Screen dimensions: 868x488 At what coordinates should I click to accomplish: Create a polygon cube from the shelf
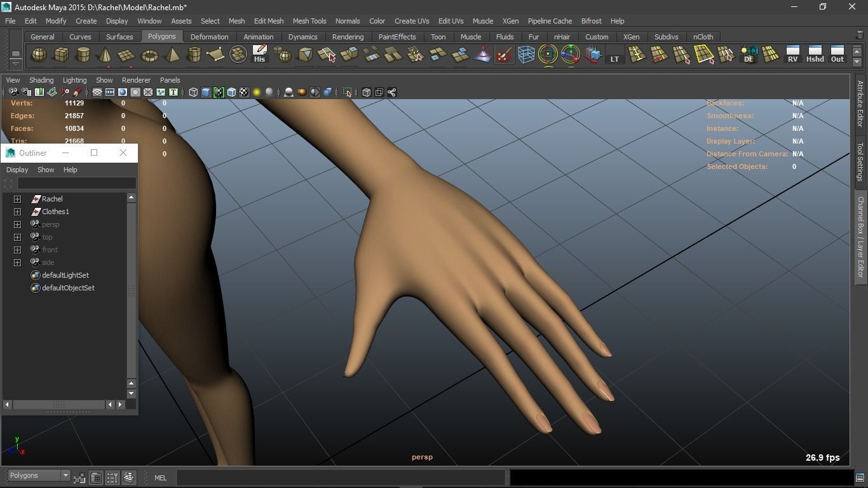[61, 55]
